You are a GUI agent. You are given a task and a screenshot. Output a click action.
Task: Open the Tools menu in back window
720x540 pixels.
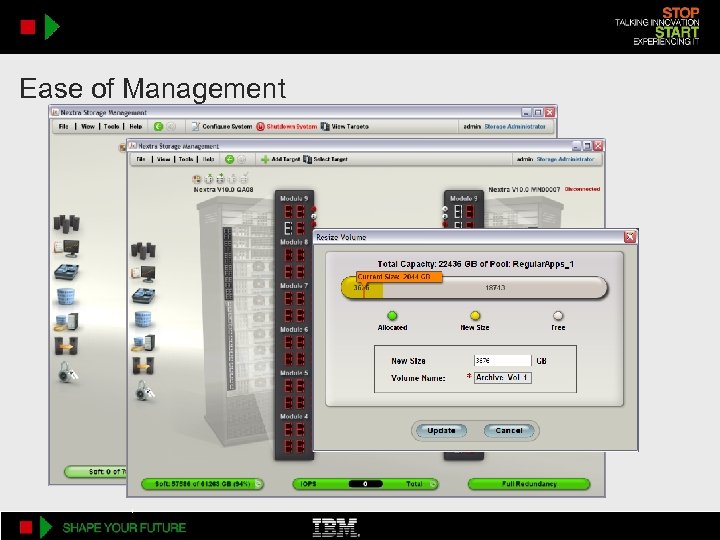111,126
